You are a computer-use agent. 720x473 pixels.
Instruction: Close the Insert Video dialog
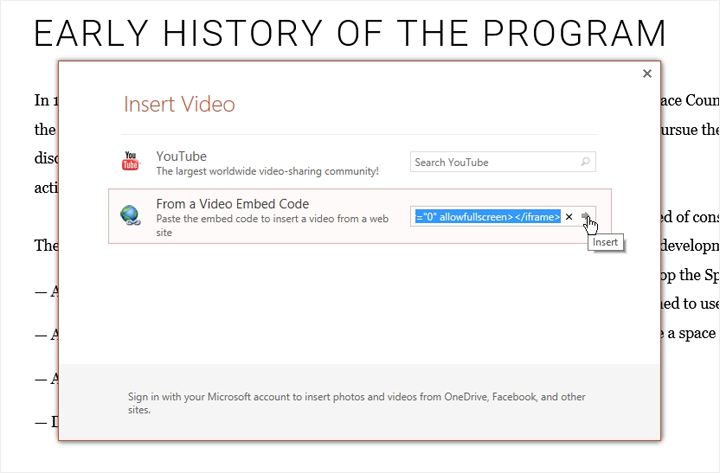647,74
